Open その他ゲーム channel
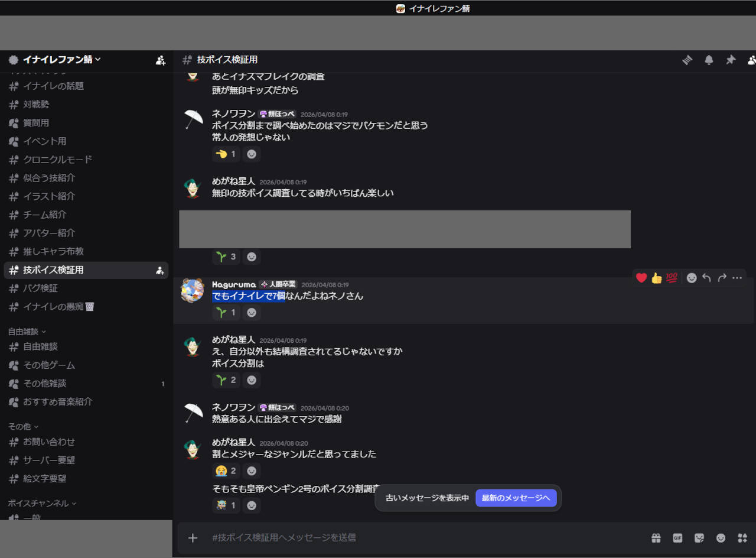 point(86,365)
